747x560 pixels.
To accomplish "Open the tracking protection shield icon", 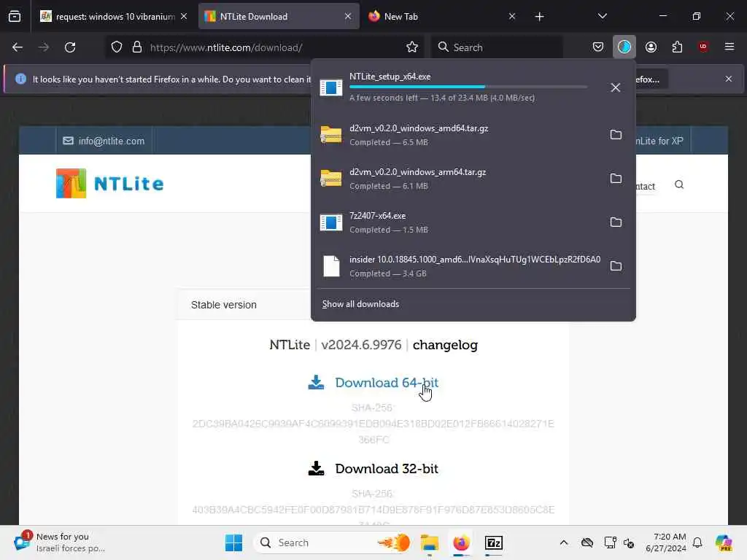I will point(117,47).
